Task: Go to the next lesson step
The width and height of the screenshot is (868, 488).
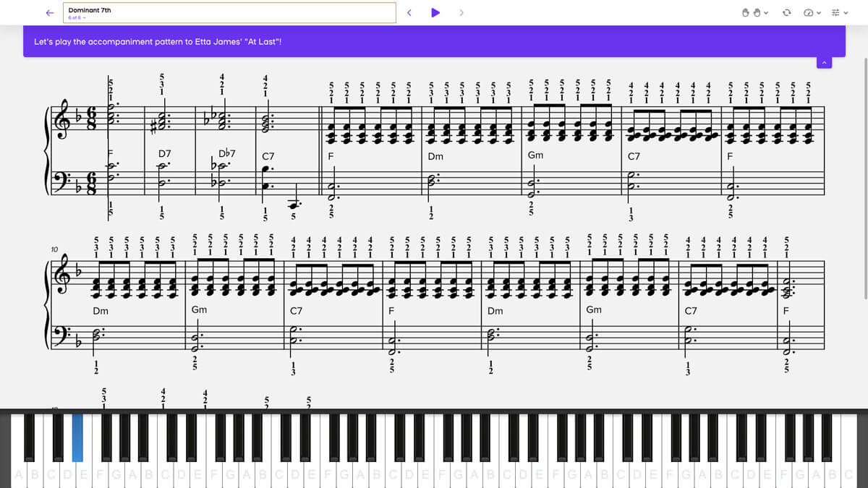Action: click(x=461, y=12)
